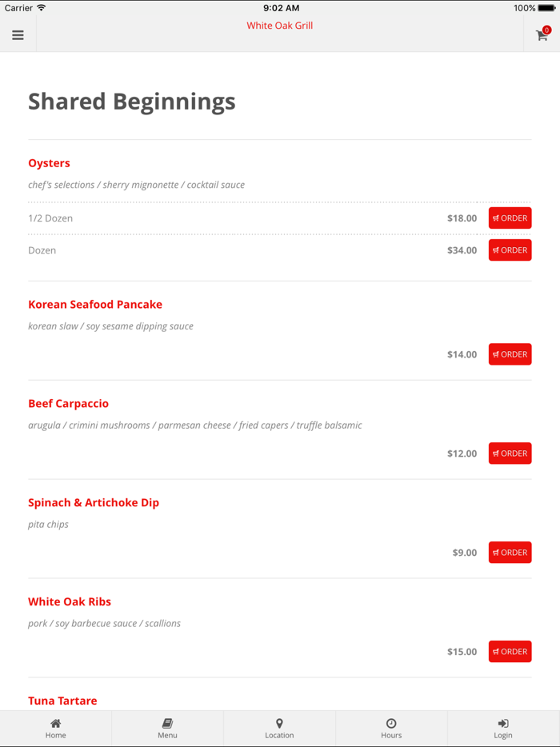This screenshot has height=747, width=560.
Task: Order a full Dozen Oysters
Action: [x=510, y=250]
